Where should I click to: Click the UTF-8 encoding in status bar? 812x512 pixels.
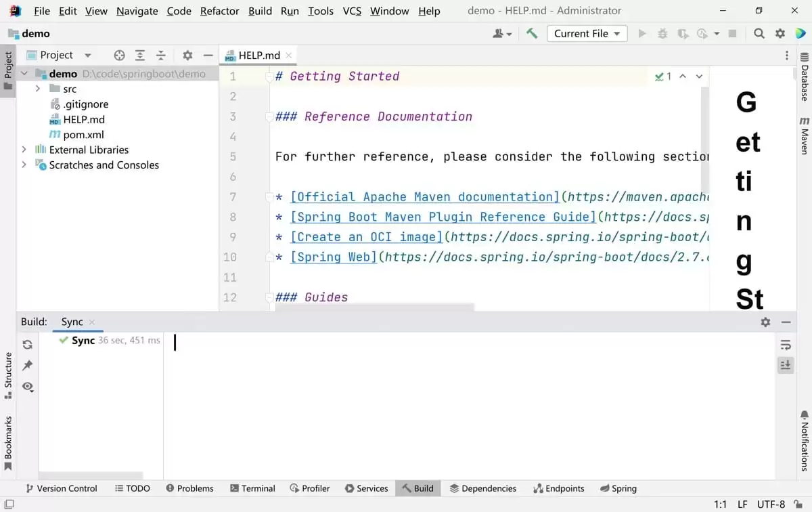(771, 505)
